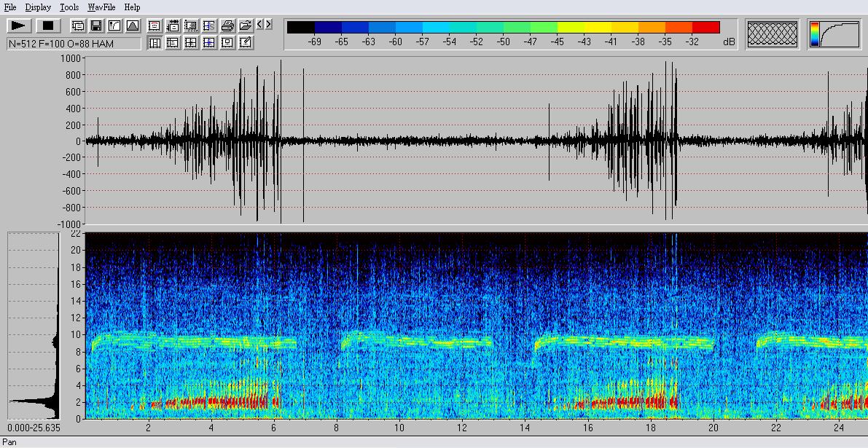Click the printer icon
Viewport: 868px width, 448px height.
pyautogui.click(x=227, y=25)
